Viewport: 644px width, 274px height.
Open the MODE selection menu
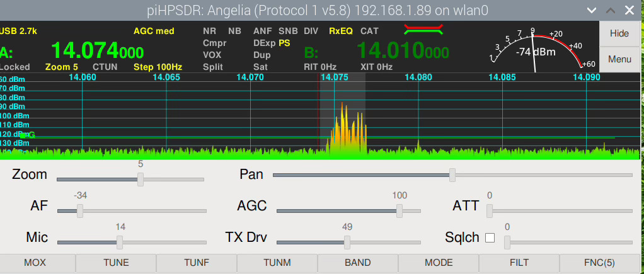(438, 263)
